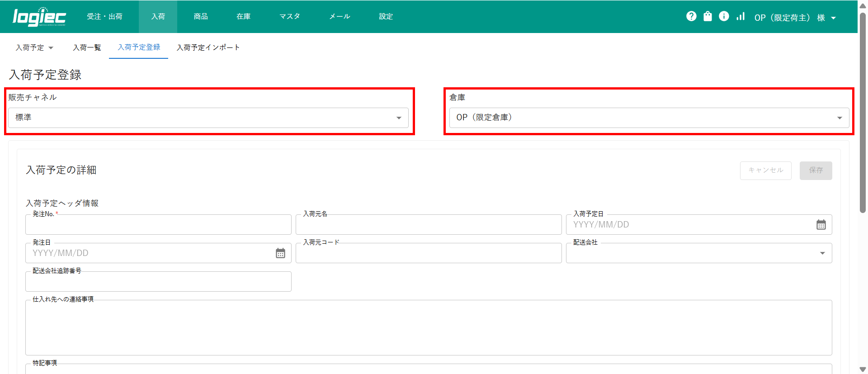Click the 発注No. input field

click(x=158, y=225)
